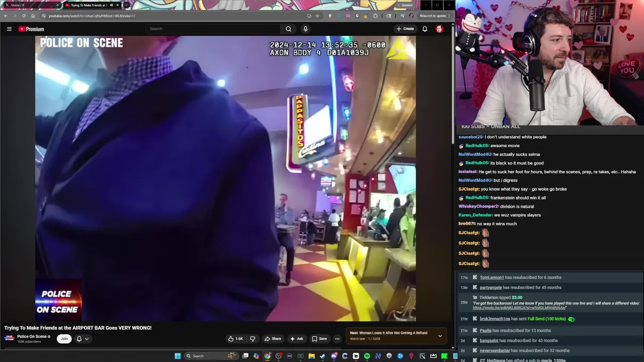
Task: Click chat user saucebol25's name
Action: (x=470, y=137)
